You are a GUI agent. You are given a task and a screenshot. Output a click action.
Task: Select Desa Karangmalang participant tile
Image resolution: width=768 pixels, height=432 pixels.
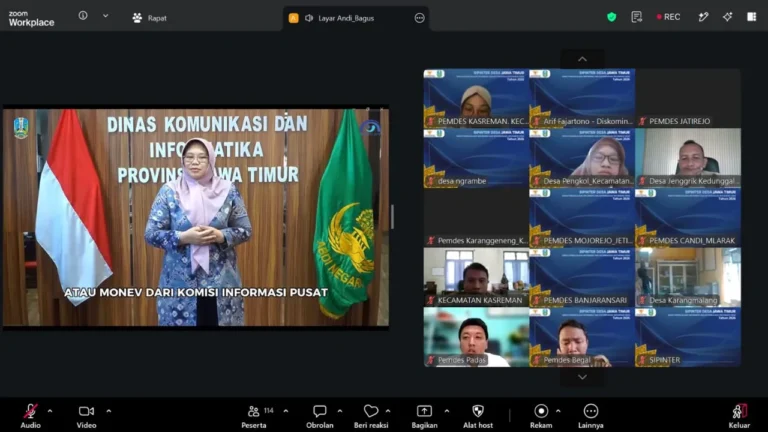pos(688,277)
